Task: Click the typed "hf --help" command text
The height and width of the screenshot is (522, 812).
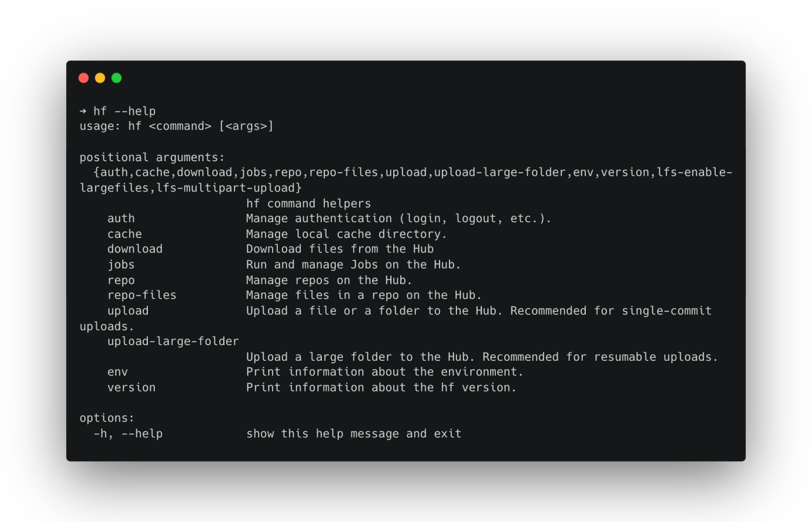Action: 125,111
